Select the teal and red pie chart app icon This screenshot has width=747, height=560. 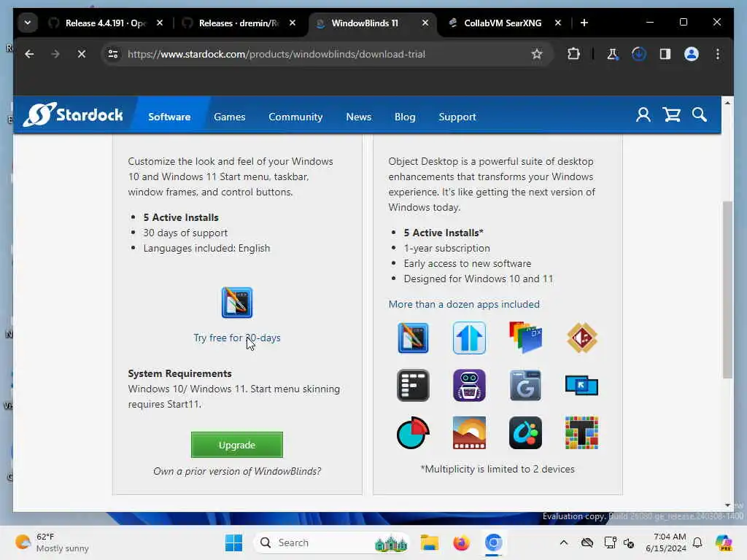[413, 433]
